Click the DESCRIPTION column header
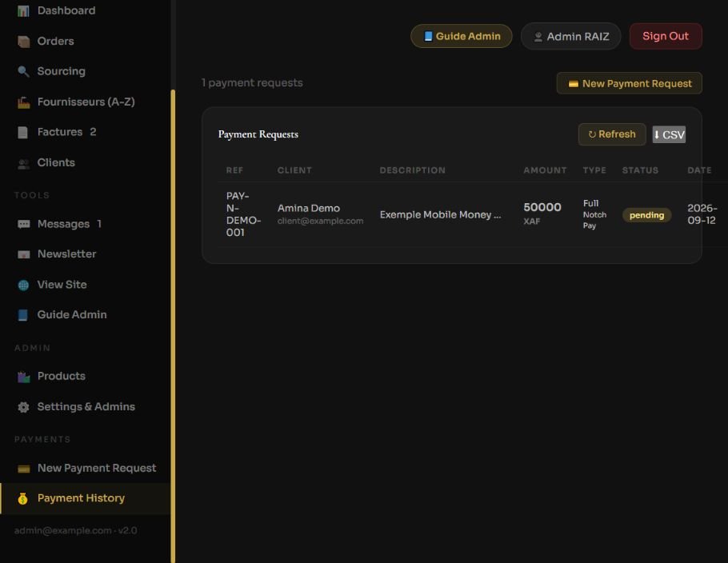 [x=412, y=170]
